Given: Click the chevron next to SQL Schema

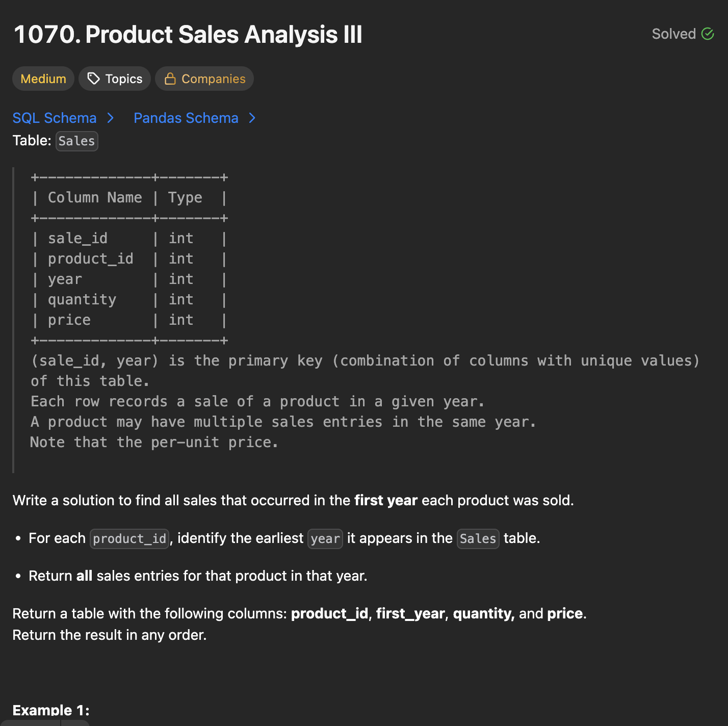Looking at the screenshot, I should pyautogui.click(x=111, y=118).
